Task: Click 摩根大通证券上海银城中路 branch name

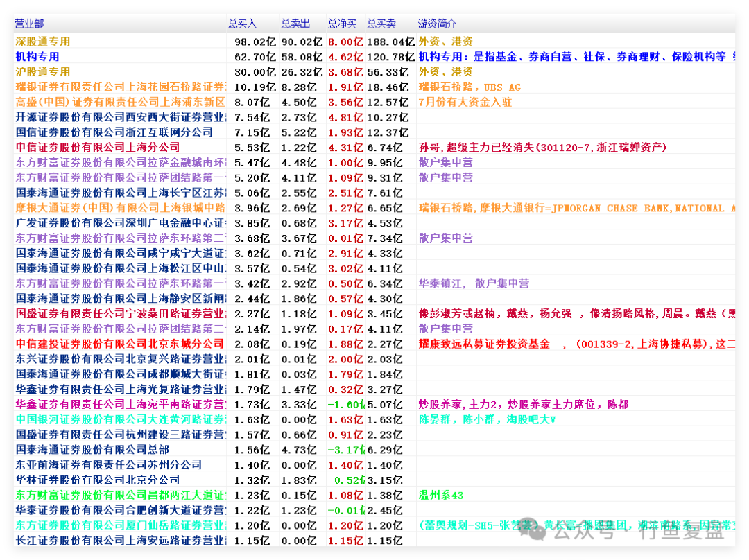Action: click(121, 208)
